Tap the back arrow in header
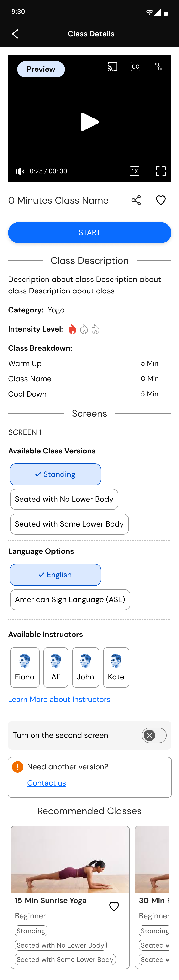The height and width of the screenshot is (980, 179). [15, 34]
